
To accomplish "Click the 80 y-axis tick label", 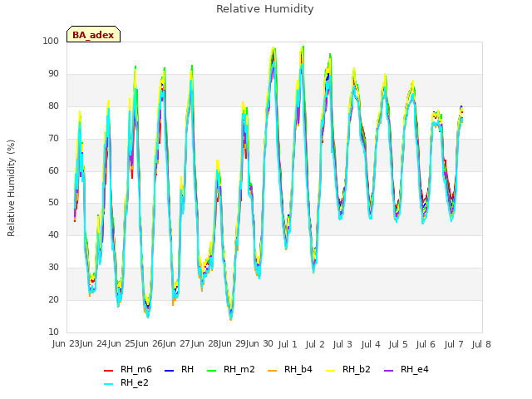I will pos(53,106).
